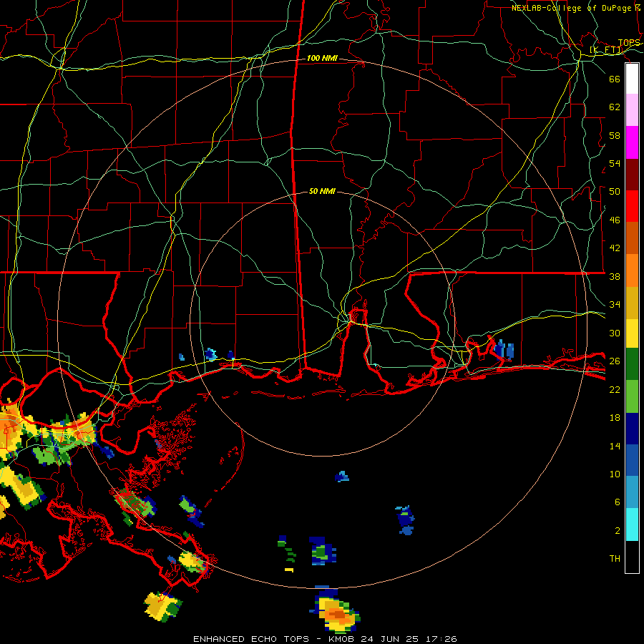Viewport: 644px width, 644px height.
Task: Click the ENHANCED ECHO TOPS caption
Action: point(250,639)
